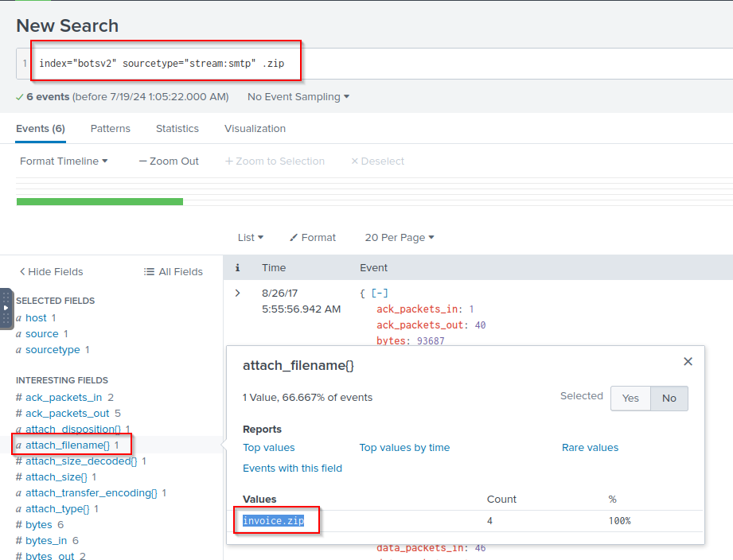733x560 pixels.
Task: Click the Hide Fields chevron
Action: tap(22, 272)
